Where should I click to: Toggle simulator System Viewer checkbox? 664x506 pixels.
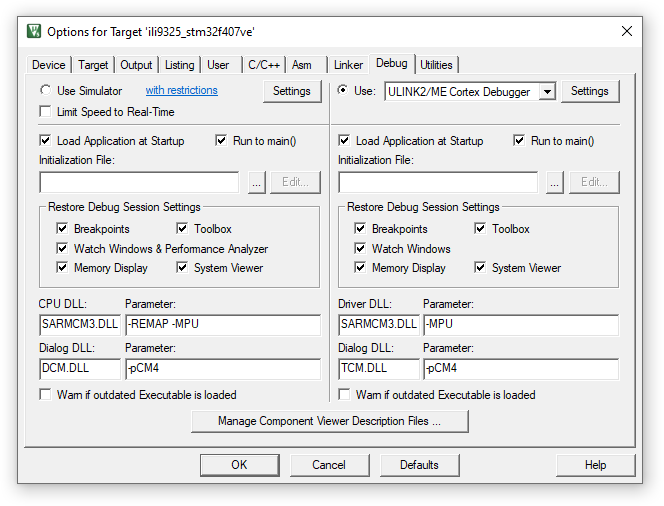pos(182,268)
